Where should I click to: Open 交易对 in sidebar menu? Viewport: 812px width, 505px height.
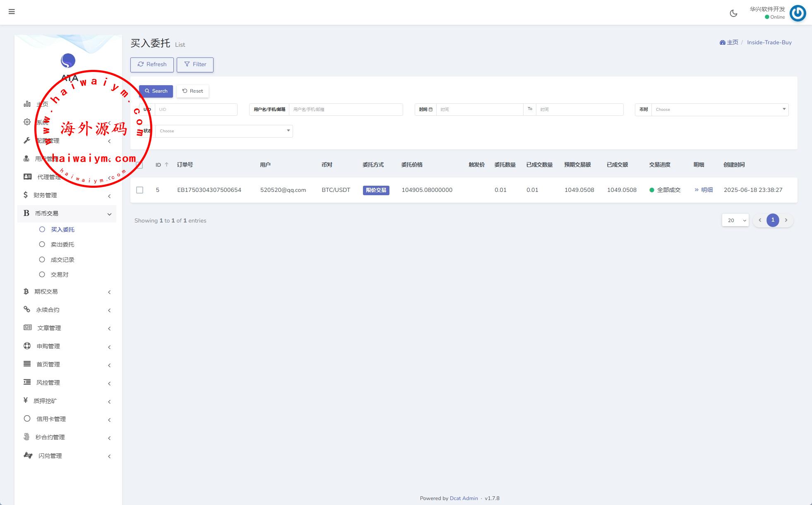coord(60,275)
